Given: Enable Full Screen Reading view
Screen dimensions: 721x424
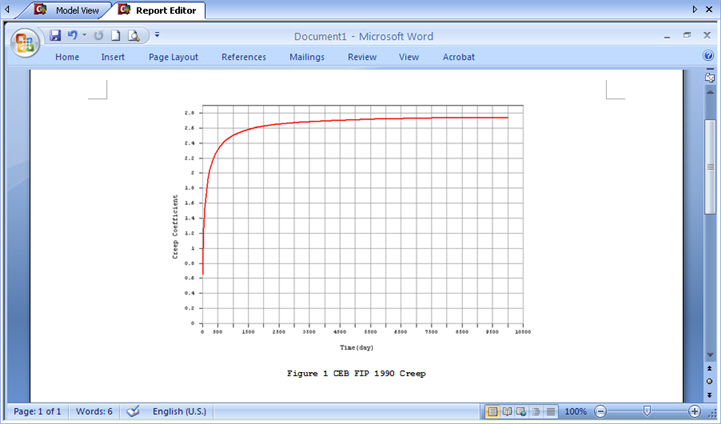Looking at the screenshot, I should pos(507,411).
